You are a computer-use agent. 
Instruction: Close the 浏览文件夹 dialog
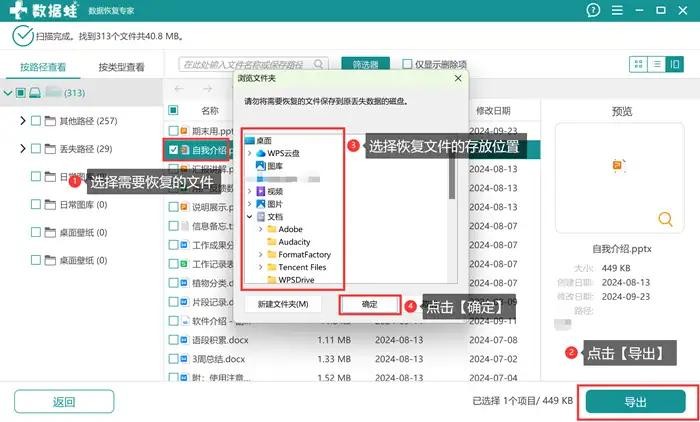click(456, 76)
